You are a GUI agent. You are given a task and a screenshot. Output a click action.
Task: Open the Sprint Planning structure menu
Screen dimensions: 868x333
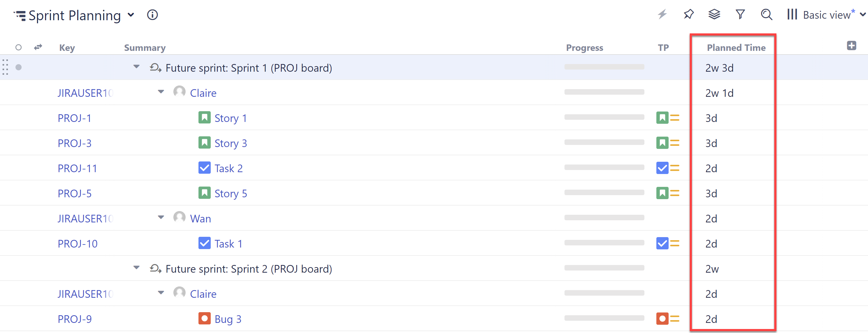[131, 15]
